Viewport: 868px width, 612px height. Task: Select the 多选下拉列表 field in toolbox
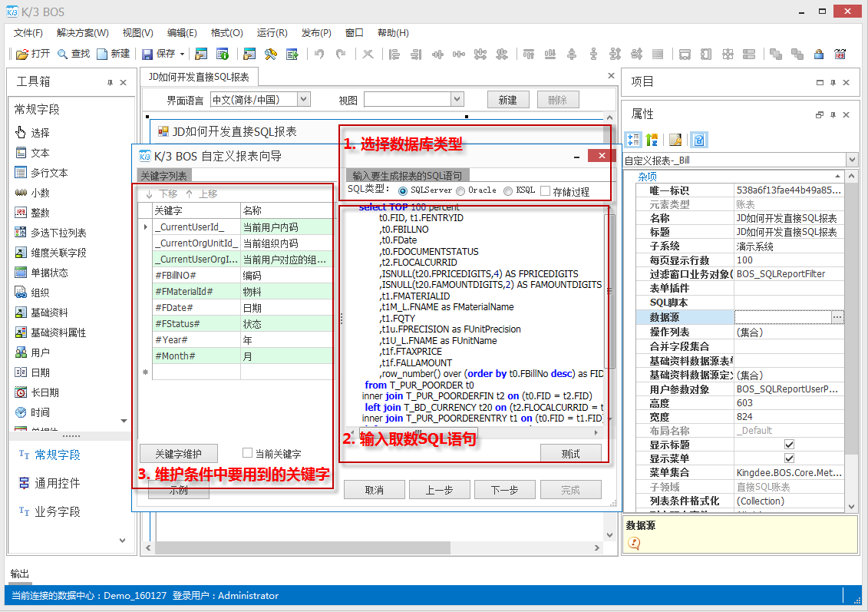pyautogui.click(x=51, y=233)
